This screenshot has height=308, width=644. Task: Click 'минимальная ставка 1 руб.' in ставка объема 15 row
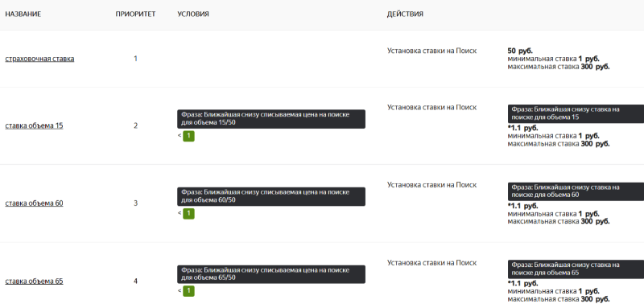[x=554, y=136]
